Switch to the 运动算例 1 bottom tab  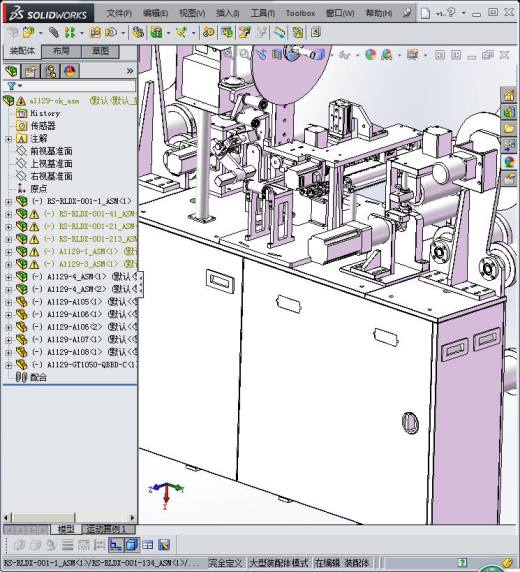[x=109, y=529]
